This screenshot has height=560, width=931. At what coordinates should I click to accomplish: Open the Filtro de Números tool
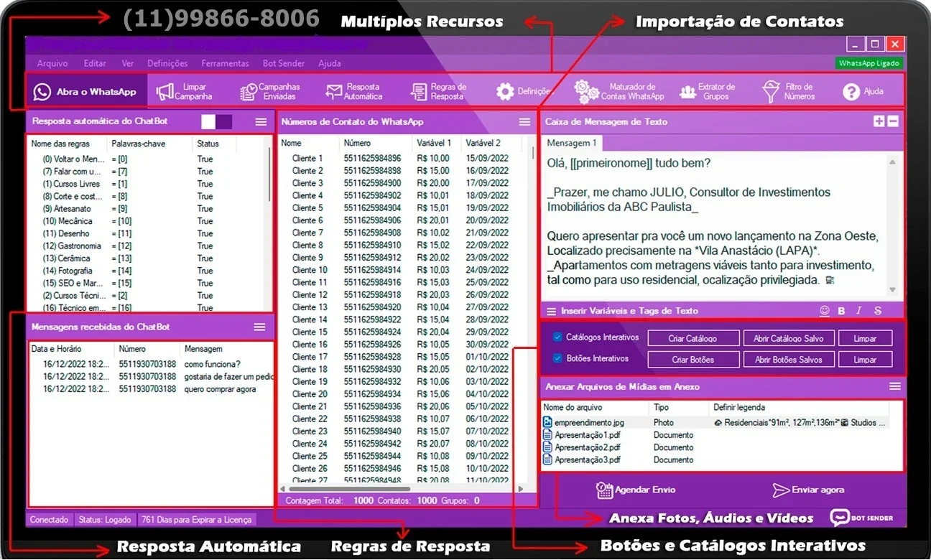click(789, 92)
